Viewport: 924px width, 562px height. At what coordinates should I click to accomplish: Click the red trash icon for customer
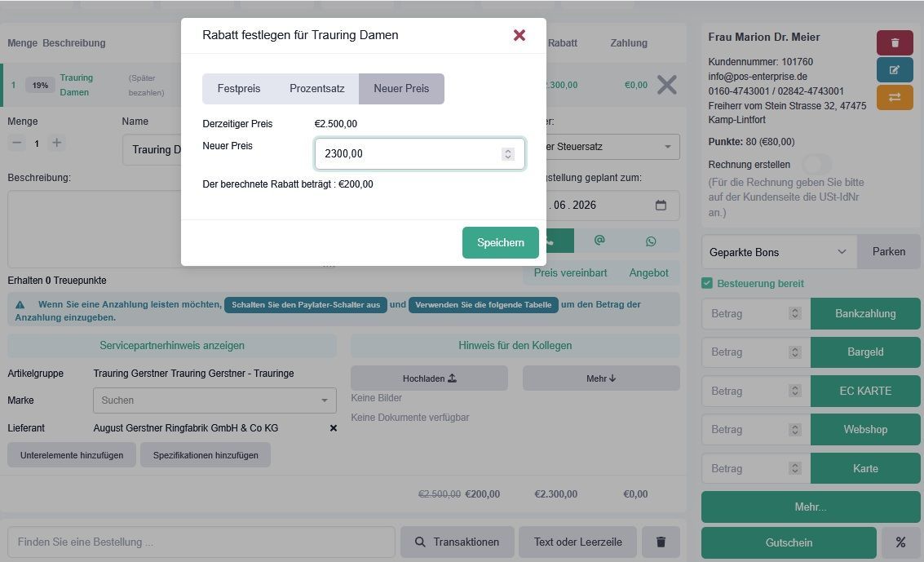tap(895, 43)
